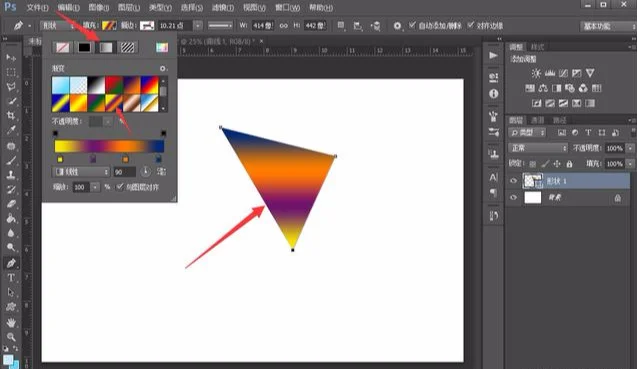The width and height of the screenshot is (637, 369).
Task: Open the shape settings gear in options bar
Action: (397, 26)
